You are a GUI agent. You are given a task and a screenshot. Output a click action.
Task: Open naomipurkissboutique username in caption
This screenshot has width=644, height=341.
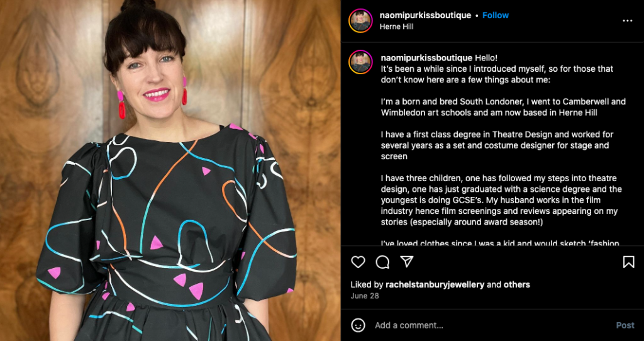click(427, 57)
